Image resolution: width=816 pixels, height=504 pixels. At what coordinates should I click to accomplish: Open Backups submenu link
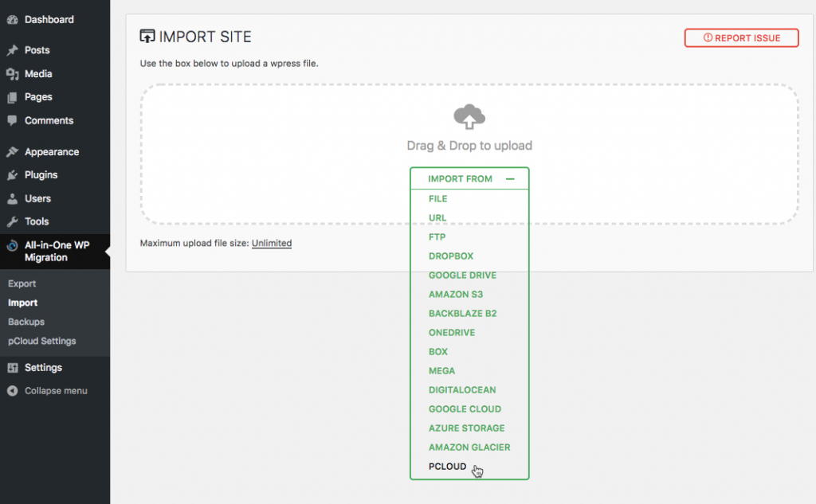(x=26, y=322)
